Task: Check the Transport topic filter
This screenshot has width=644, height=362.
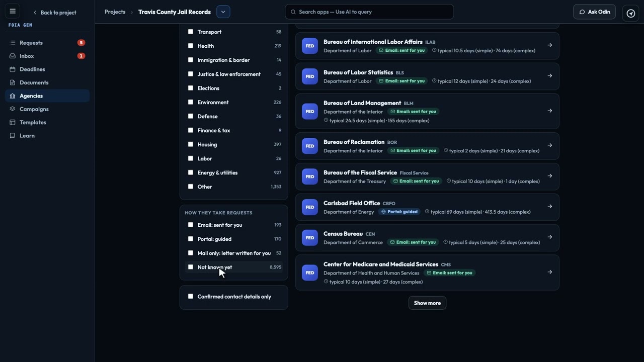Action: [x=191, y=32]
